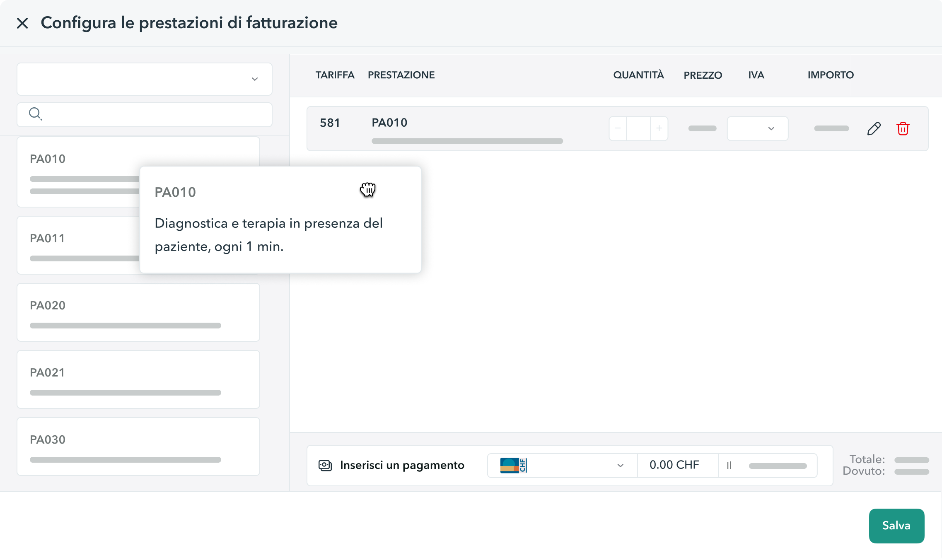Viewport: 942px width, 560px height.
Task: Open the tariff selector dropdown
Action: pos(144,79)
